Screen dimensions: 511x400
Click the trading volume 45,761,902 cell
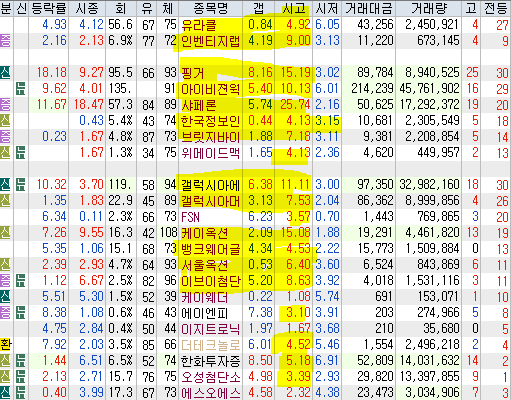(430, 89)
